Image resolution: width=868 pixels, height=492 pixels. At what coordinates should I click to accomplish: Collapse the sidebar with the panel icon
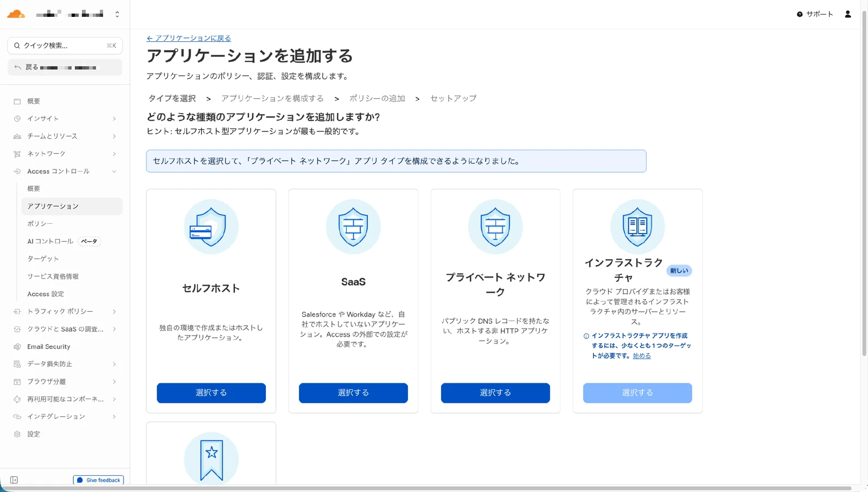pos(14,480)
